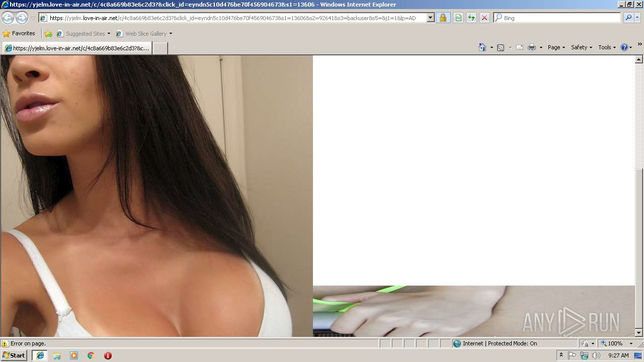Screen dimensions: 644x362
Task: Select the love-in-air.net browser tab
Action: (x=77, y=48)
